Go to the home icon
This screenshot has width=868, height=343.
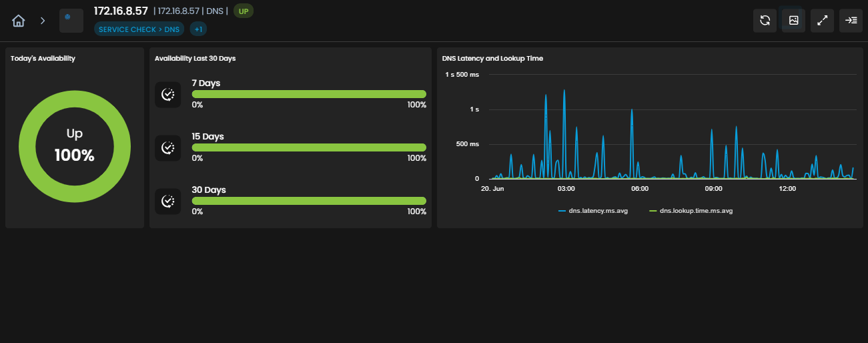pyautogui.click(x=19, y=21)
